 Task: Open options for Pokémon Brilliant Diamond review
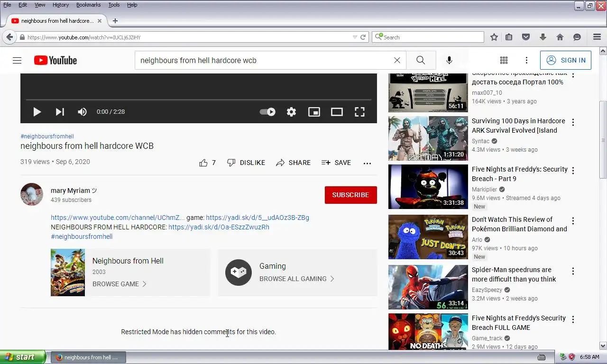573,221
